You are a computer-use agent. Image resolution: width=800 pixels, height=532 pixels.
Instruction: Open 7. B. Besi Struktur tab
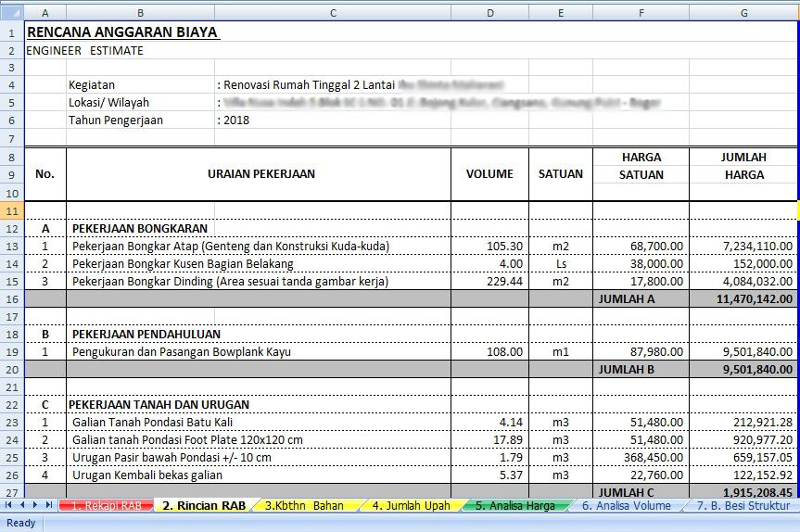(743, 506)
